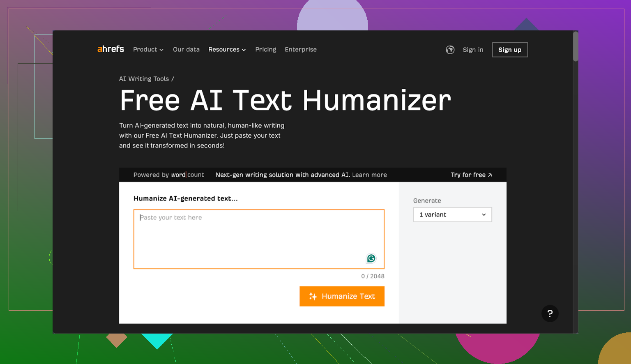This screenshot has height=364, width=631.
Task: Open the Generate variant dropdown
Action: 452,215
